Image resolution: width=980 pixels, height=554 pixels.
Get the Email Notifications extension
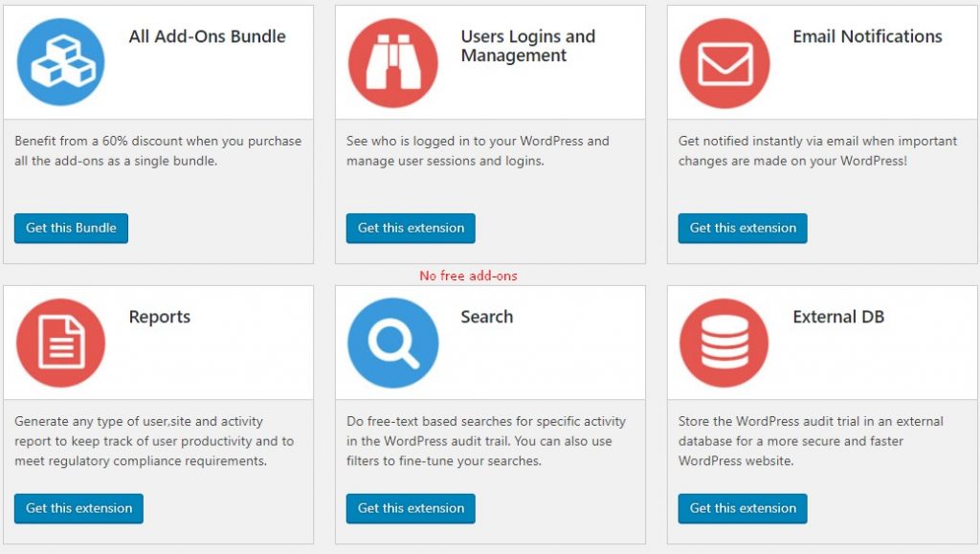pyautogui.click(x=743, y=228)
